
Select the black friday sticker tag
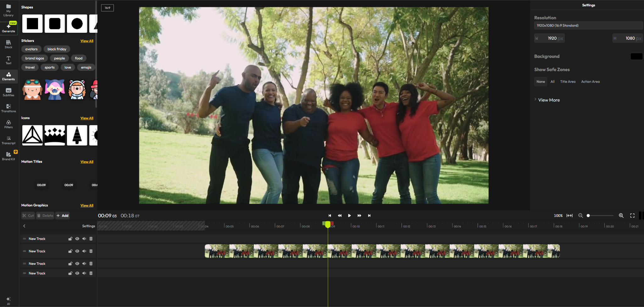[57, 49]
